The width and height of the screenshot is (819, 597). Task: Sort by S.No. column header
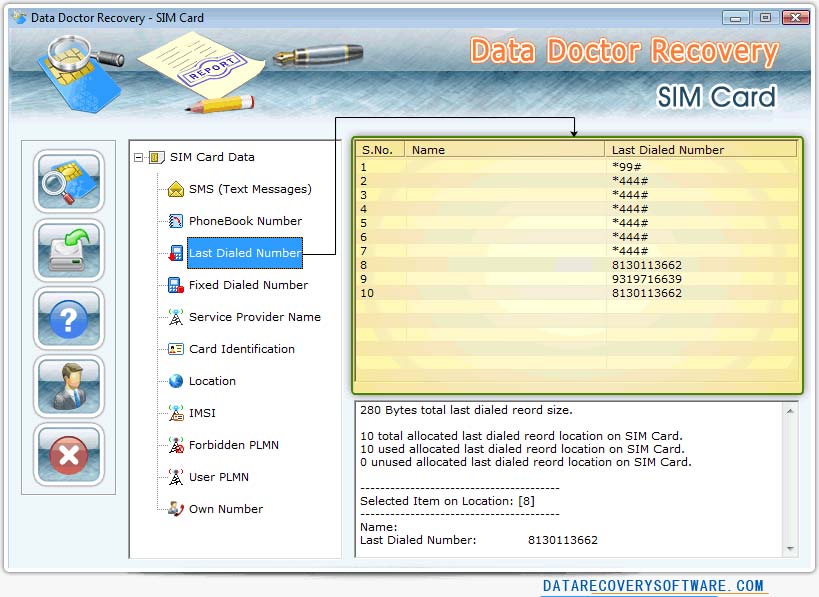tap(381, 150)
